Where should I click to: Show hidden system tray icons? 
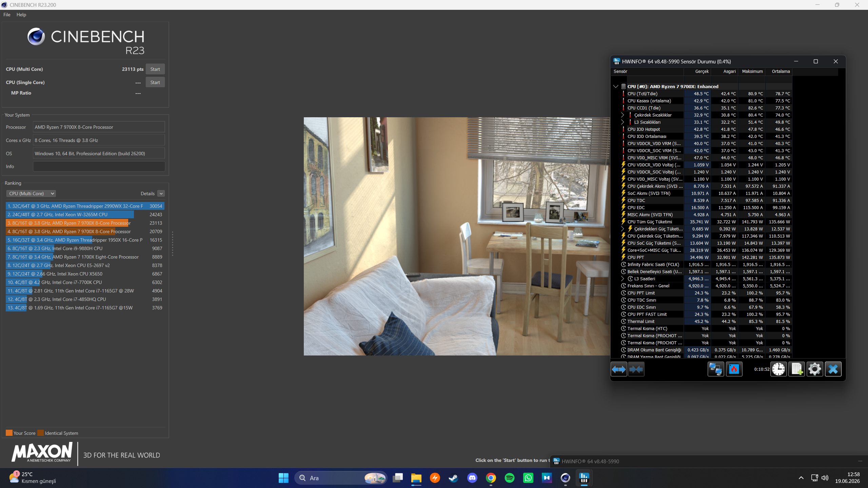coord(801,478)
